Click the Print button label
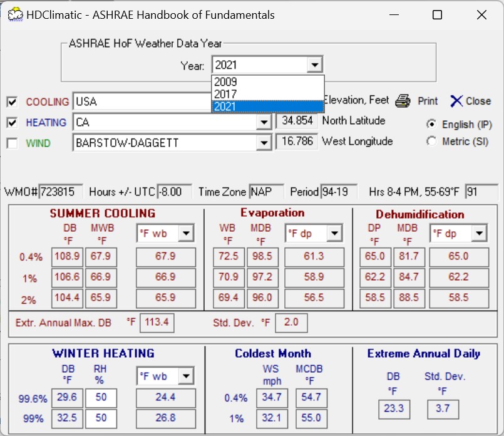This screenshot has height=436, width=504. (x=428, y=101)
